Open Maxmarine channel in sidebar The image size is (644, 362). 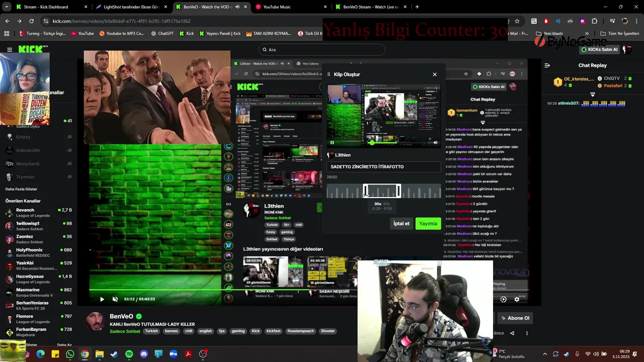(39, 292)
